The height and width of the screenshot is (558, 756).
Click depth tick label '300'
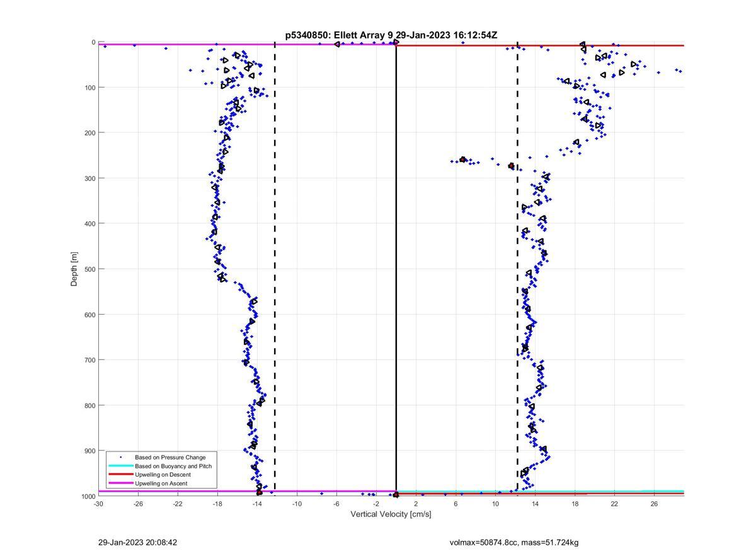click(89, 178)
